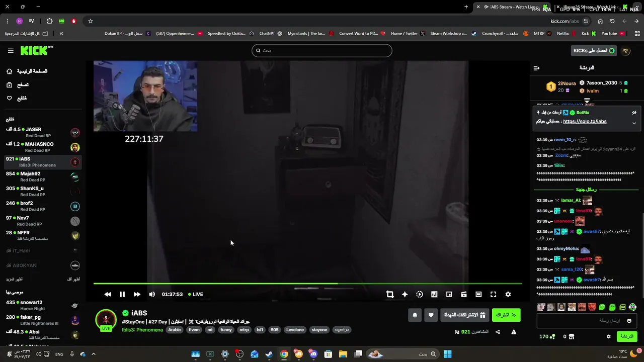Get KICKs button in header

tap(594, 50)
